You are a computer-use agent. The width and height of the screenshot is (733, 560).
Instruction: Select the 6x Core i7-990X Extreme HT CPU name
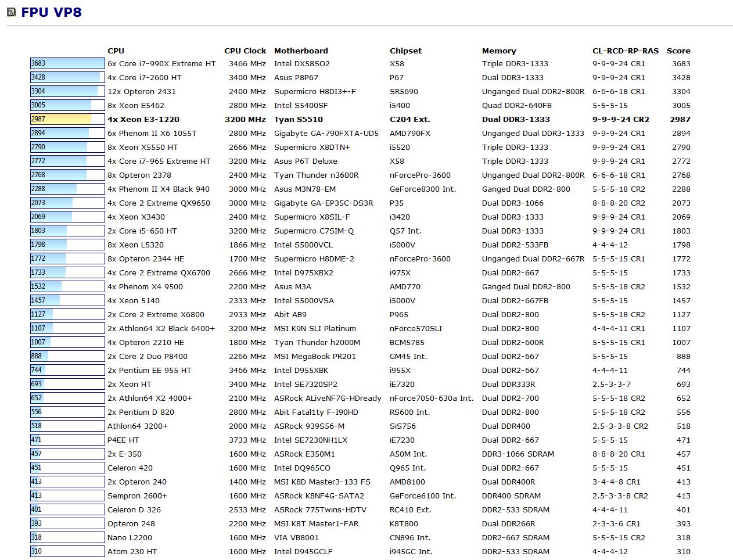pyautogui.click(x=161, y=63)
